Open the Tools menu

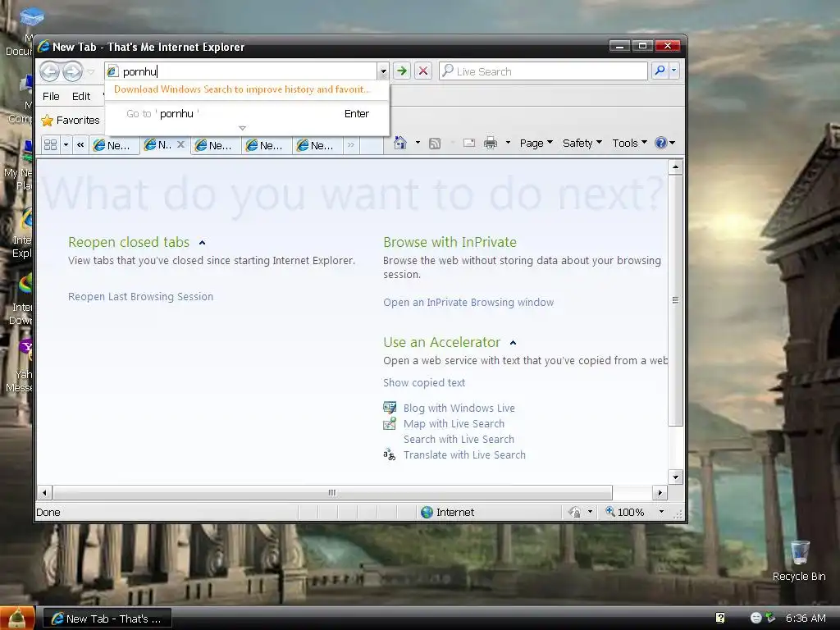(x=630, y=143)
